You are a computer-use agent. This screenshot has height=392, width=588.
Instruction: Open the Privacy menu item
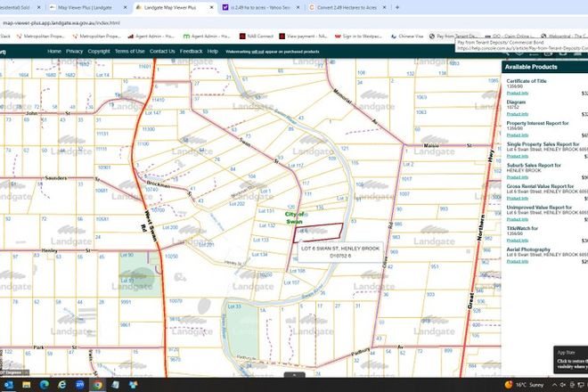pyautogui.click(x=75, y=52)
